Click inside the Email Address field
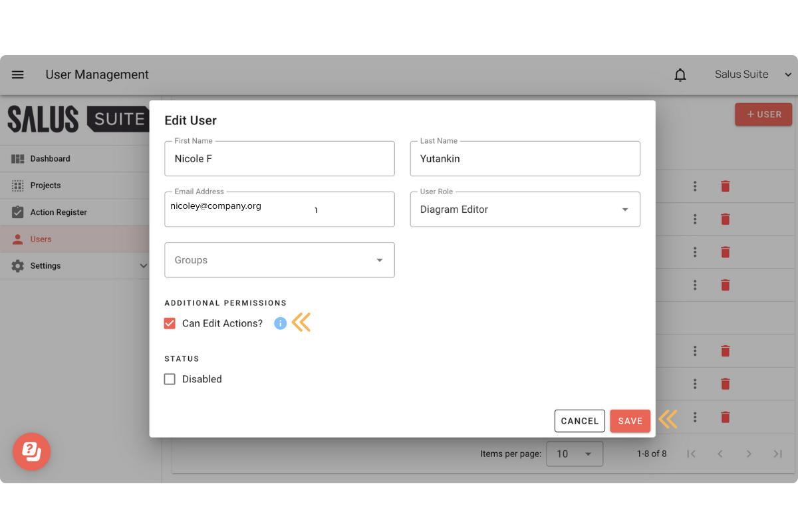 coord(279,209)
